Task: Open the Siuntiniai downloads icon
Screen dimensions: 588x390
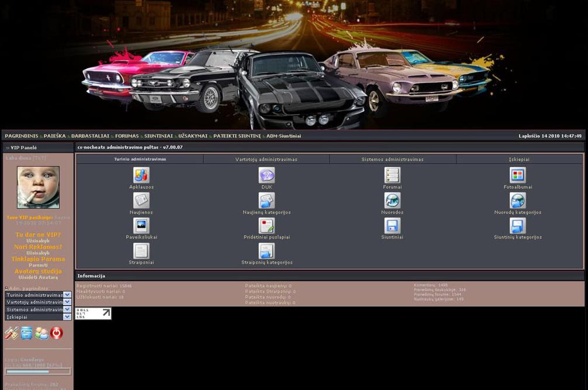Action: point(392,226)
